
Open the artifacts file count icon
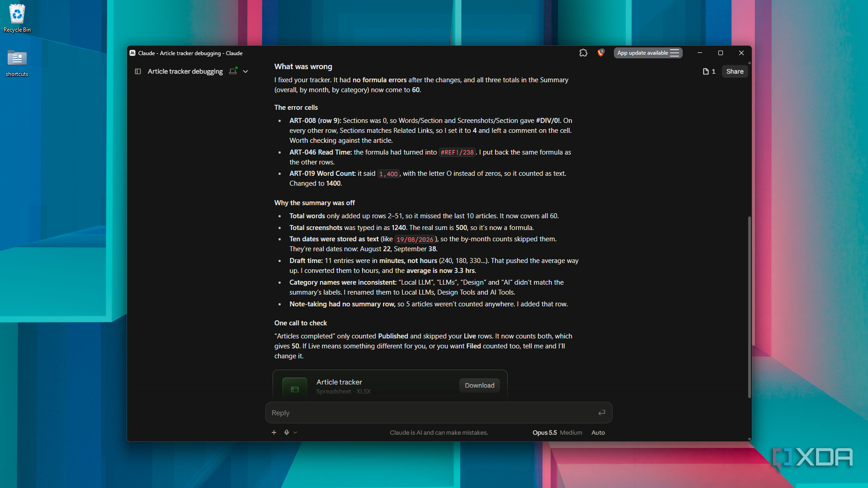[x=709, y=71]
